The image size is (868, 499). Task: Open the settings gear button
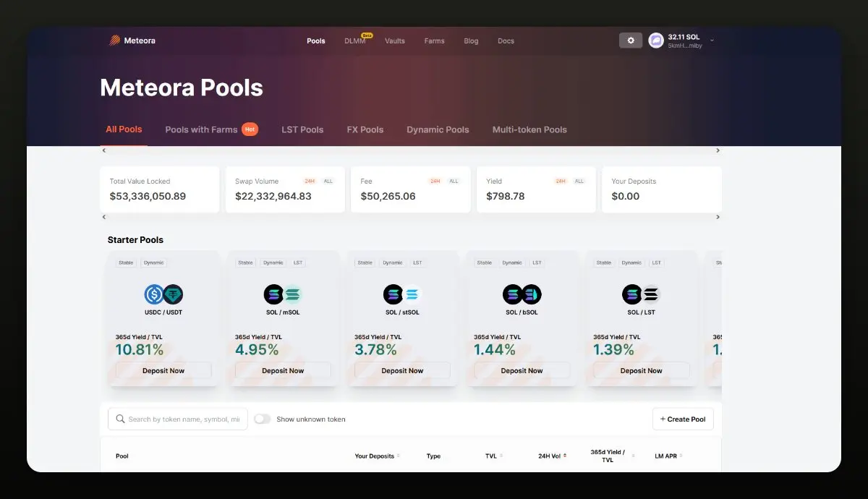pos(631,40)
